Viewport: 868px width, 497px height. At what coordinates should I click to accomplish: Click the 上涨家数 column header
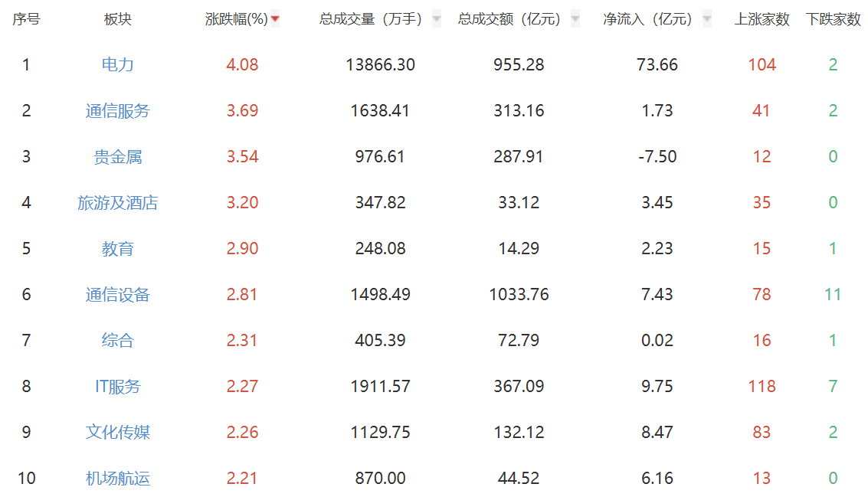click(762, 19)
